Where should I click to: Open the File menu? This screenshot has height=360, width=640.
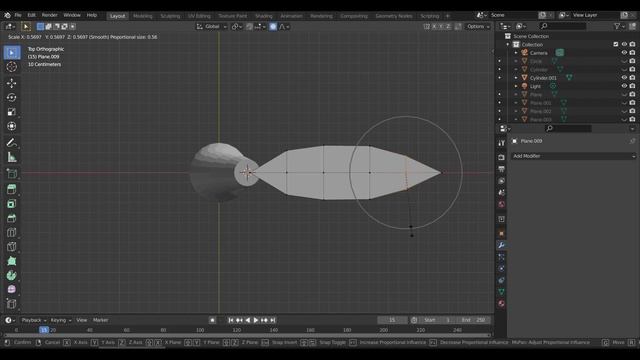(18, 15)
